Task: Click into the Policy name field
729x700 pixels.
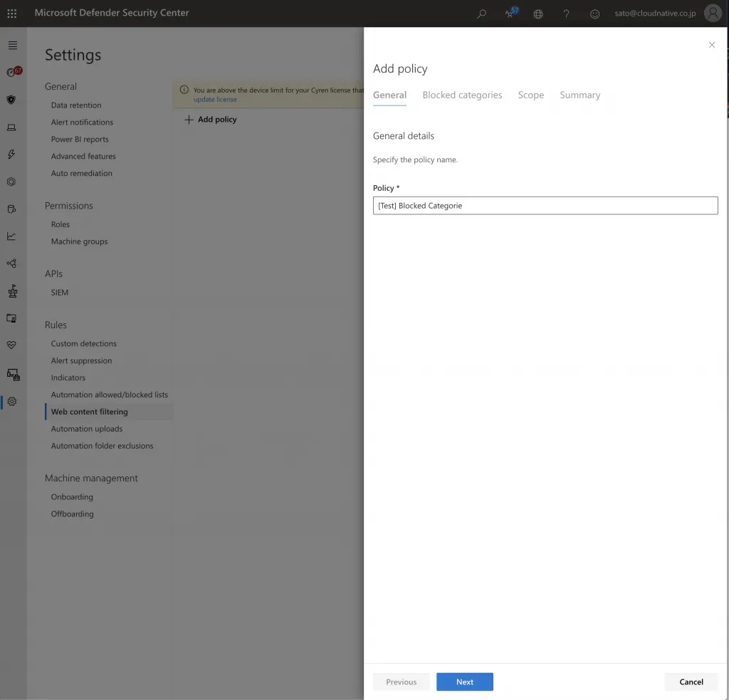Action: pos(545,206)
